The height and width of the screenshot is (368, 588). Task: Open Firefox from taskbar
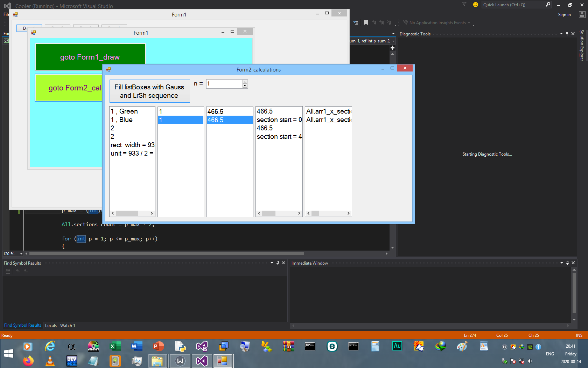pos(28,361)
